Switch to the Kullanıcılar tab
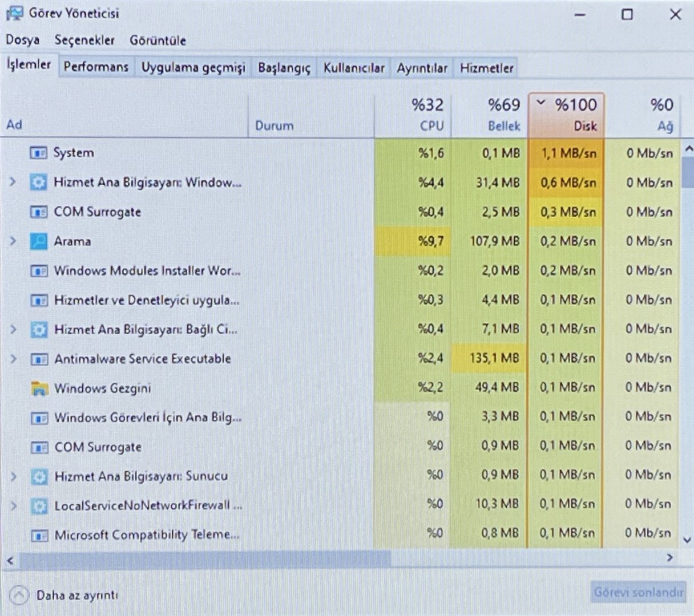Screen dimensions: 694x616 [354, 68]
